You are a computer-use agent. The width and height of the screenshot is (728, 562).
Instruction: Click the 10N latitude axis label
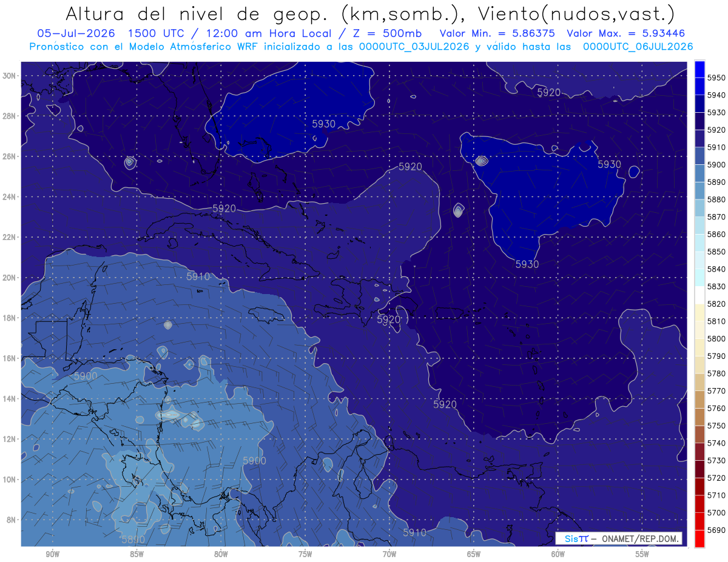(x=9, y=480)
